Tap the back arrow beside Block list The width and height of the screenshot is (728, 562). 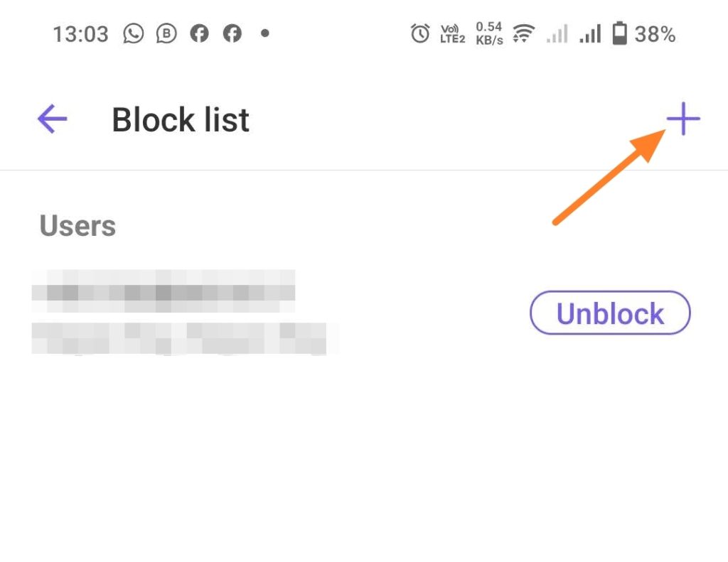(x=51, y=119)
